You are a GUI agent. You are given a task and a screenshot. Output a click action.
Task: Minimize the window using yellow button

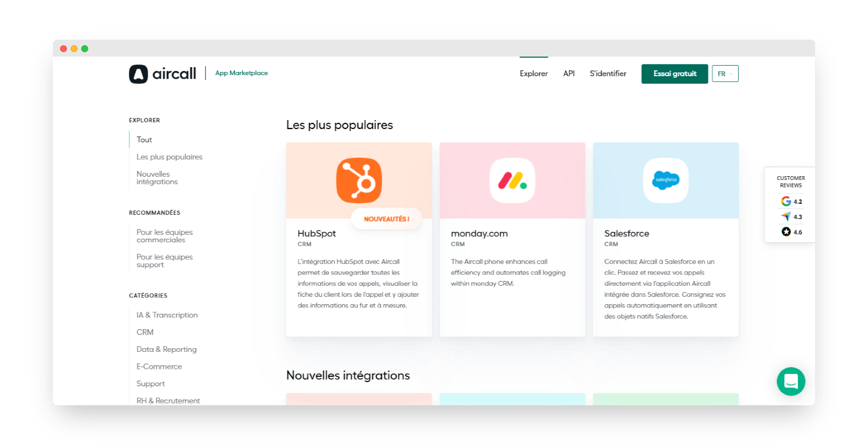74,49
